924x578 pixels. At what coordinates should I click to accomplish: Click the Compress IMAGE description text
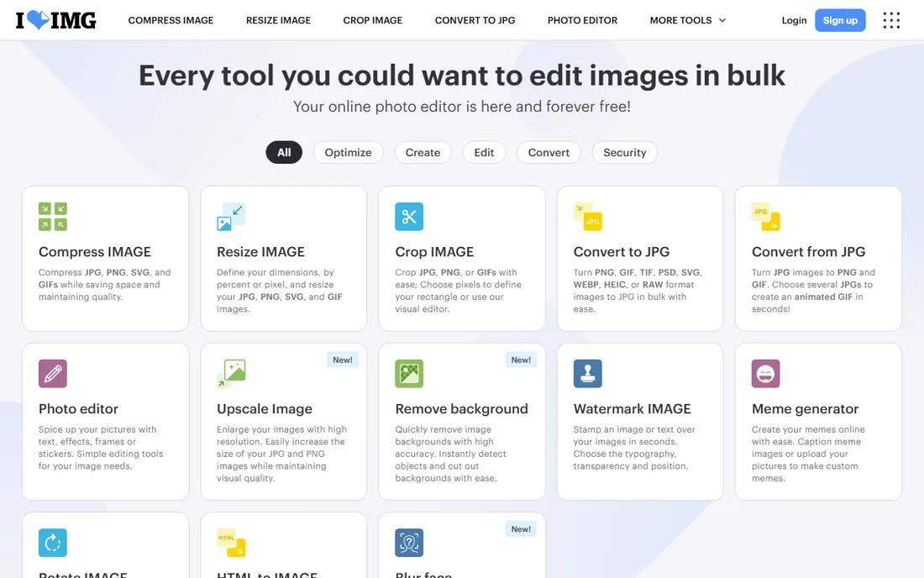[104, 285]
